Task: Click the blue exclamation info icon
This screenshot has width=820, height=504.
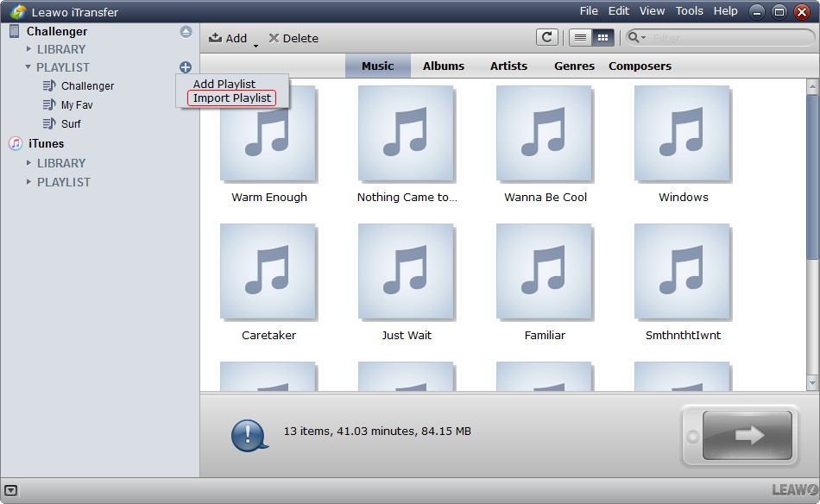Action: pos(249,436)
